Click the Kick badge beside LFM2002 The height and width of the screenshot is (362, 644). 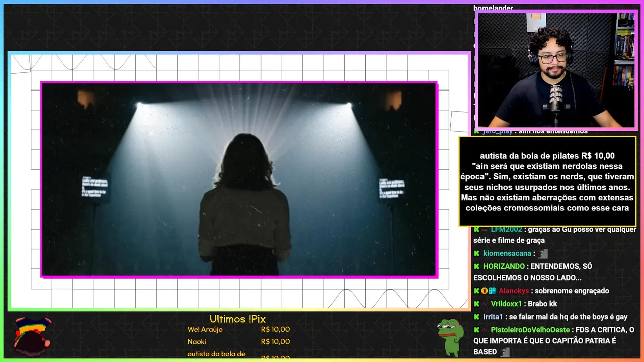pyautogui.click(x=476, y=229)
